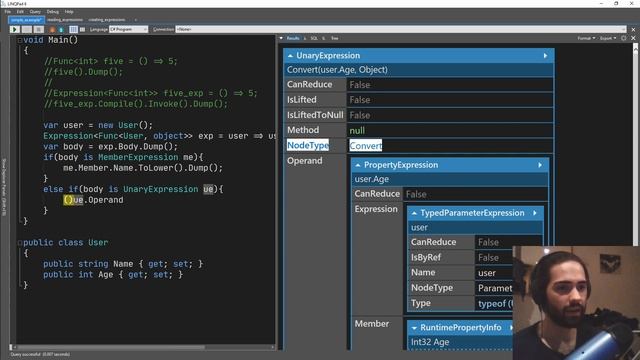Click the Stop execution button

point(39,29)
